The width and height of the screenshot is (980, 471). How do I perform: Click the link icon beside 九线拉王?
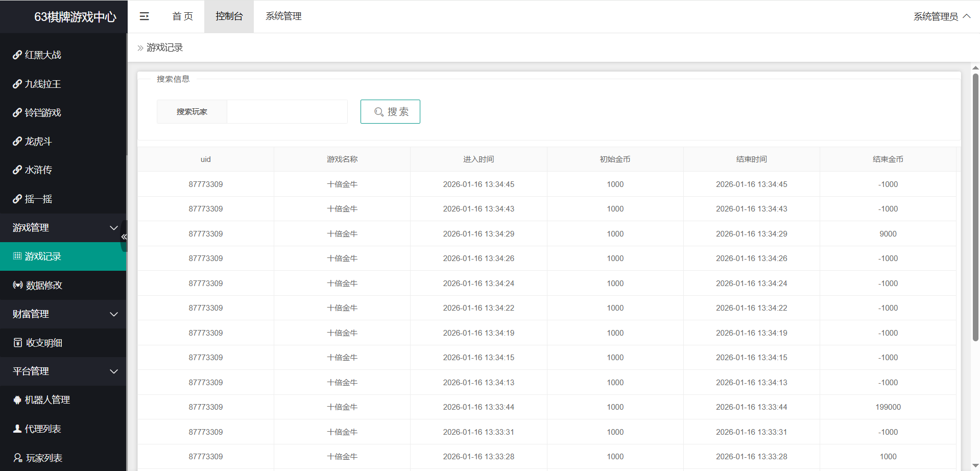pos(17,84)
